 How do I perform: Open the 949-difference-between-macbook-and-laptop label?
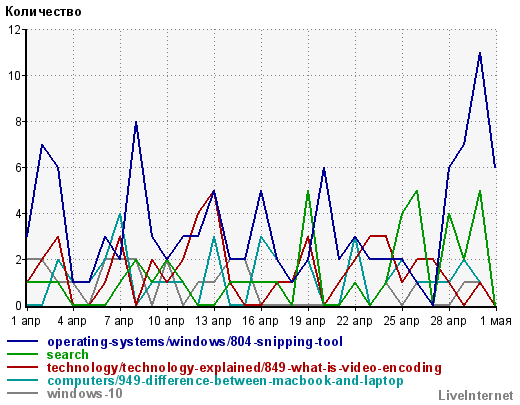pyautogui.click(x=225, y=381)
